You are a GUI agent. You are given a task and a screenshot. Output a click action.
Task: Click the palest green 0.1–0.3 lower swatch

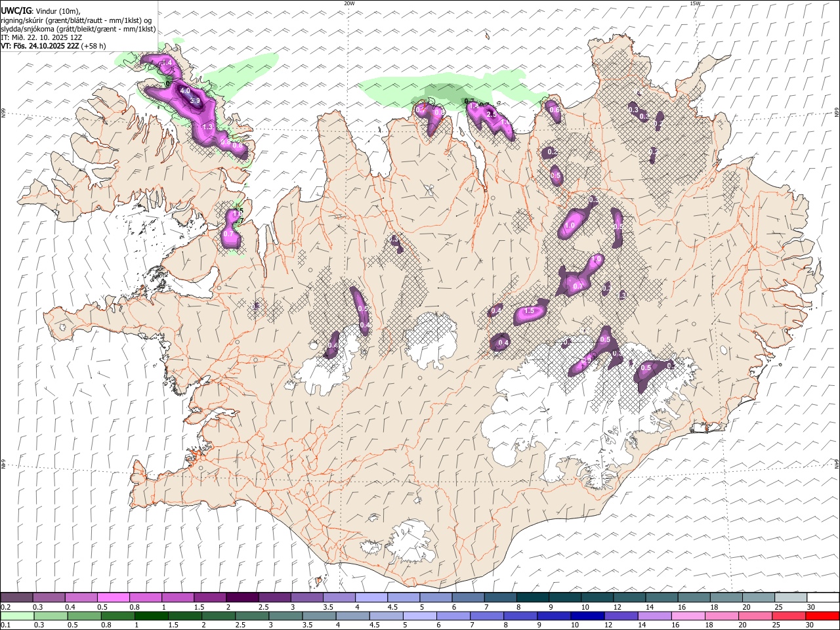point(18,616)
